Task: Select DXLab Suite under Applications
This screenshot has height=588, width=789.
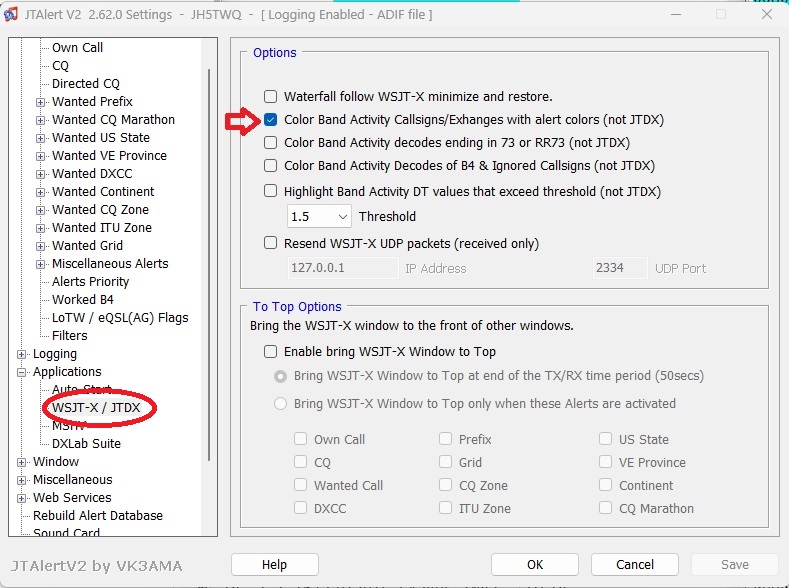Action: pyautogui.click(x=87, y=444)
